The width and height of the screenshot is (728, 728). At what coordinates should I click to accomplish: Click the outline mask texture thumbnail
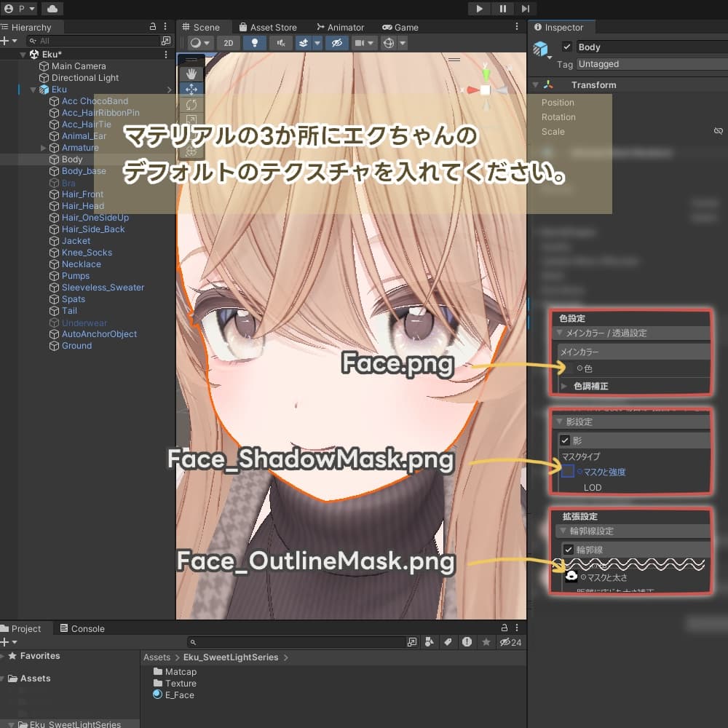click(571, 576)
